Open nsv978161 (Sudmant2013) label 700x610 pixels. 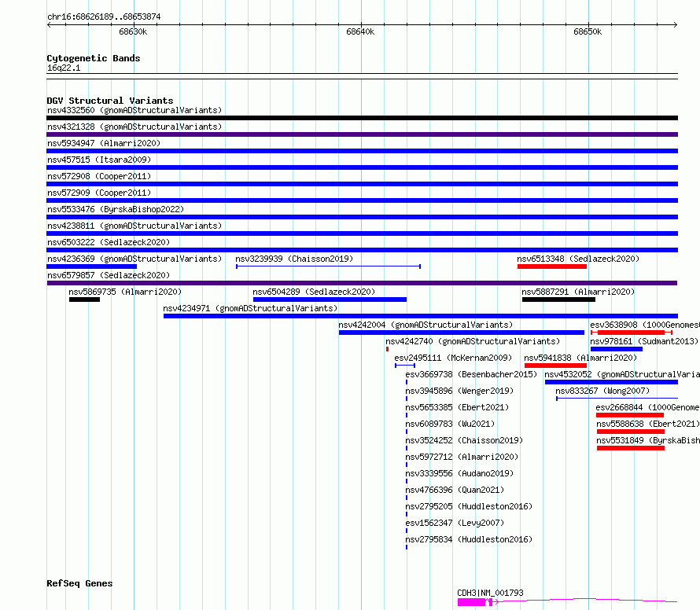tap(644, 341)
